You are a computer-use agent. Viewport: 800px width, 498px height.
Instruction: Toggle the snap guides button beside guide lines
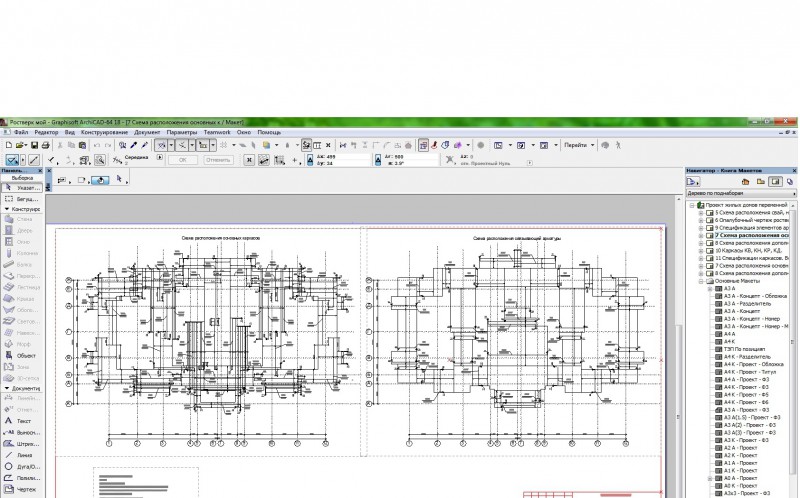(x=182, y=145)
